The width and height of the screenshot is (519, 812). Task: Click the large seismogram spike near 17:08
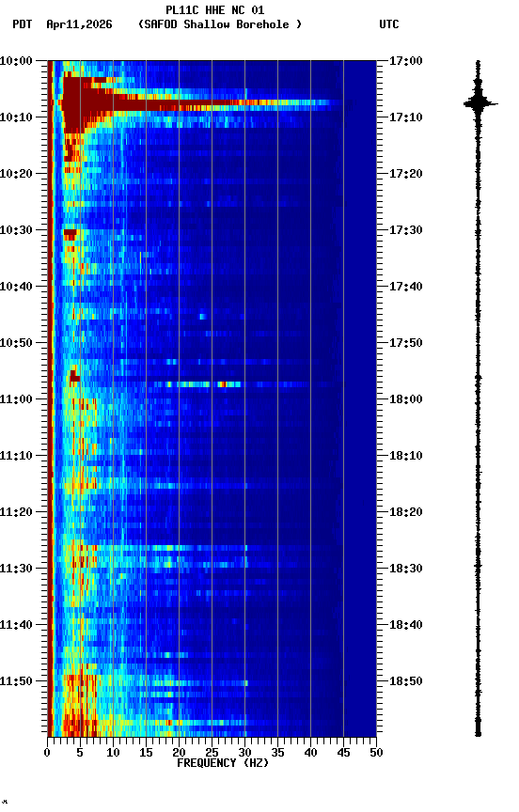(480, 103)
